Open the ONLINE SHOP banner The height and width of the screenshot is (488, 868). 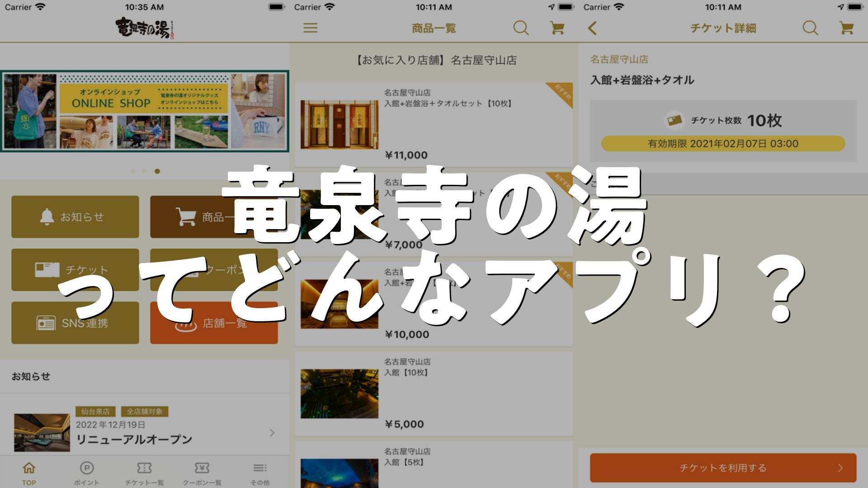coord(145,111)
